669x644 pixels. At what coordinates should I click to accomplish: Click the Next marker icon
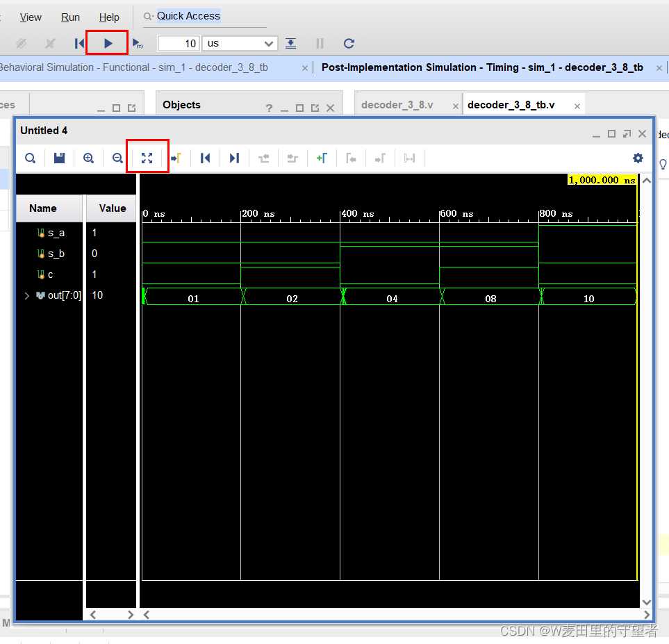point(380,158)
